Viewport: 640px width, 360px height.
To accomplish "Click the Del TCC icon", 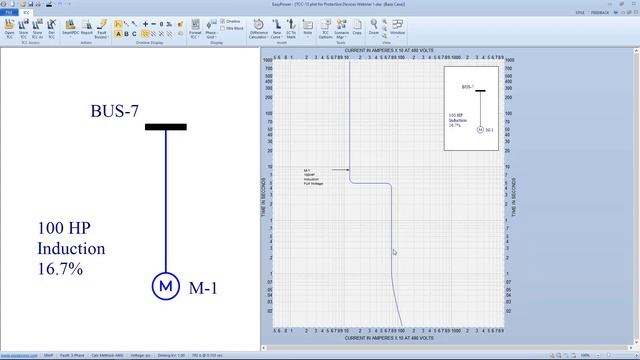I will (51, 29).
